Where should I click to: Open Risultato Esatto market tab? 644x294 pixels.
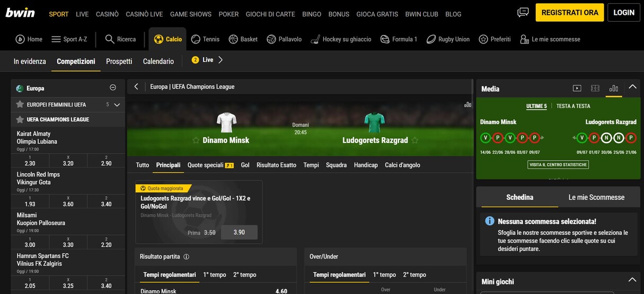(276, 165)
